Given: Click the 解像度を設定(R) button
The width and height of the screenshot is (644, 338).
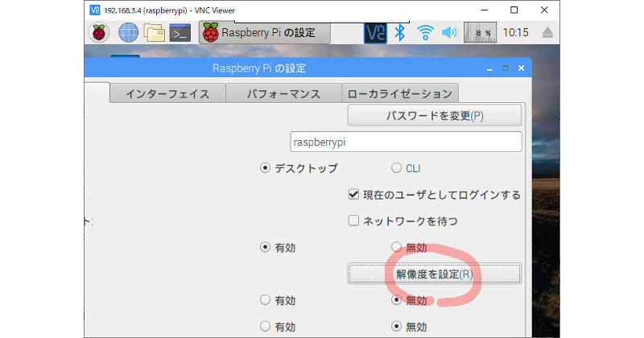Looking at the screenshot, I should pos(435,274).
